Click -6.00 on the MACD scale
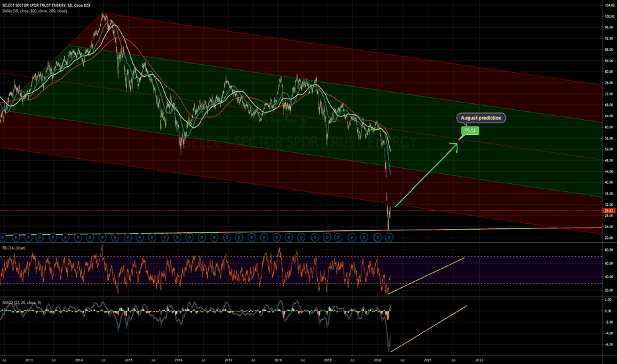Image resolution: width=617 pixels, height=364 pixels. coord(608,344)
